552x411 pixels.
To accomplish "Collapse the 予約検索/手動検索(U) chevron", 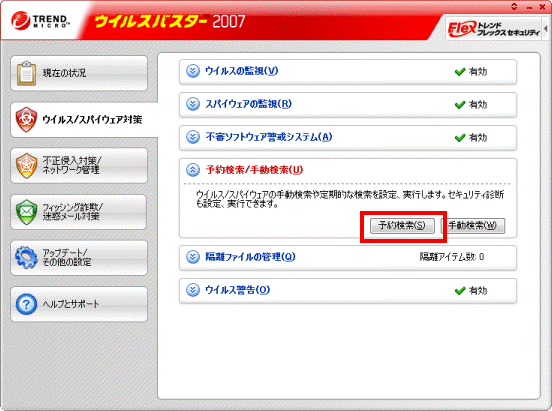I will pyautogui.click(x=193, y=170).
